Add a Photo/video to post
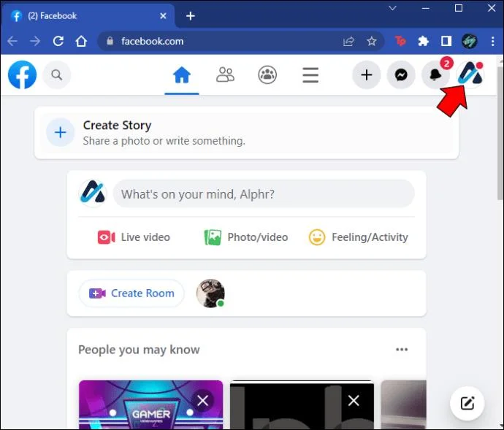Screen dimensions: 504x430 246,237
